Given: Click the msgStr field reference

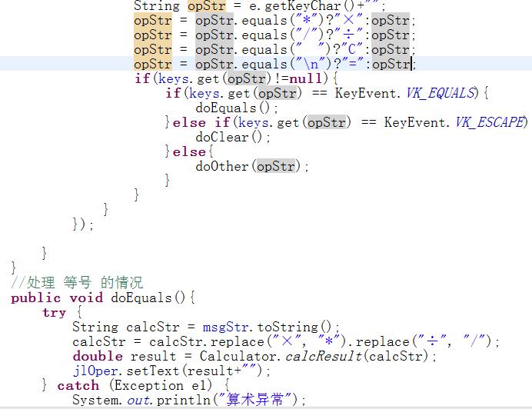Looking at the screenshot, I should coord(225,328).
